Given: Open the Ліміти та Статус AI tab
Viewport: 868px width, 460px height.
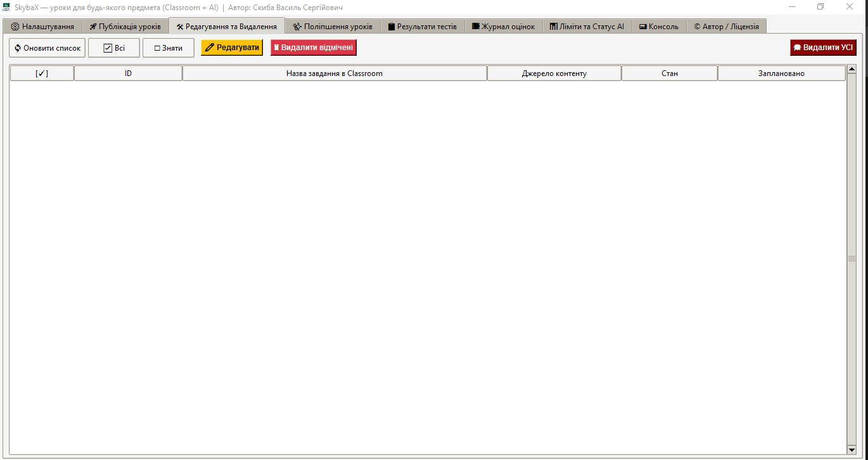Looking at the screenshot, I should tap(587, 27).
